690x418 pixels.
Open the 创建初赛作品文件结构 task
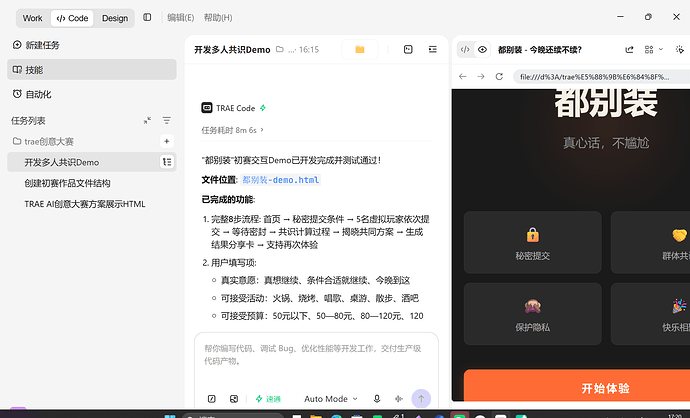coord(67,183)
